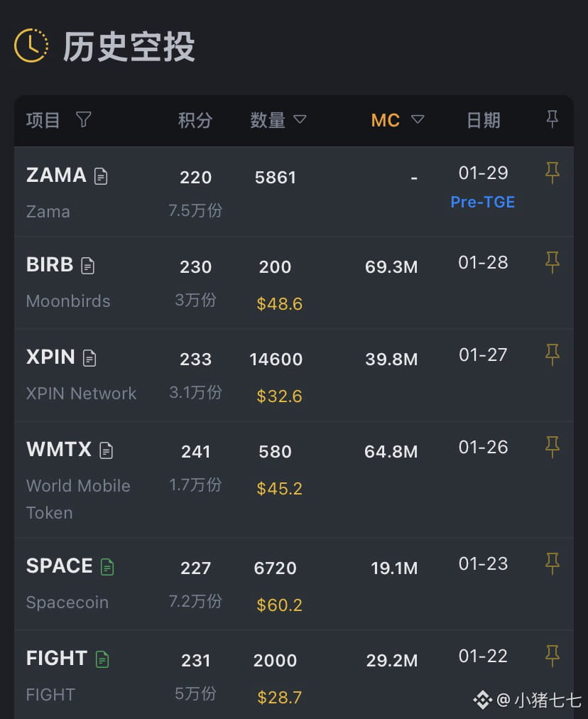The width and height of the screenshot is (588, 719).
Task: Pin the ZAMA airdrop row
Action: click(x=552, y=172)
